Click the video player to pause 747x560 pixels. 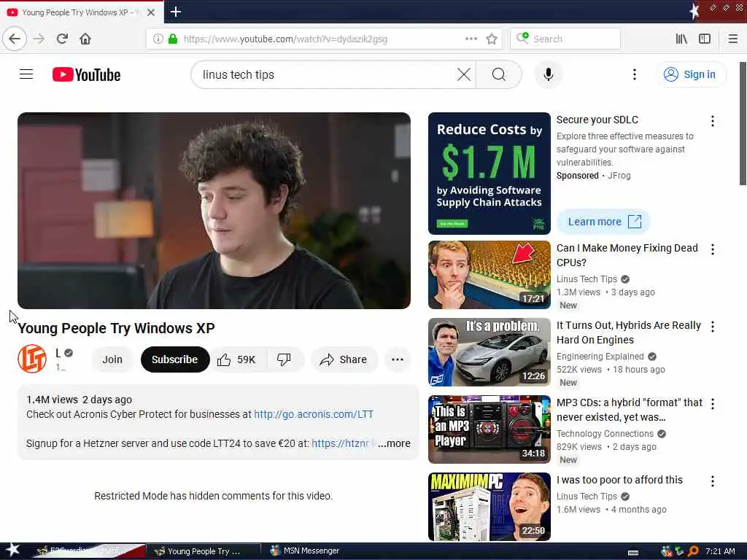pos(214,211)
